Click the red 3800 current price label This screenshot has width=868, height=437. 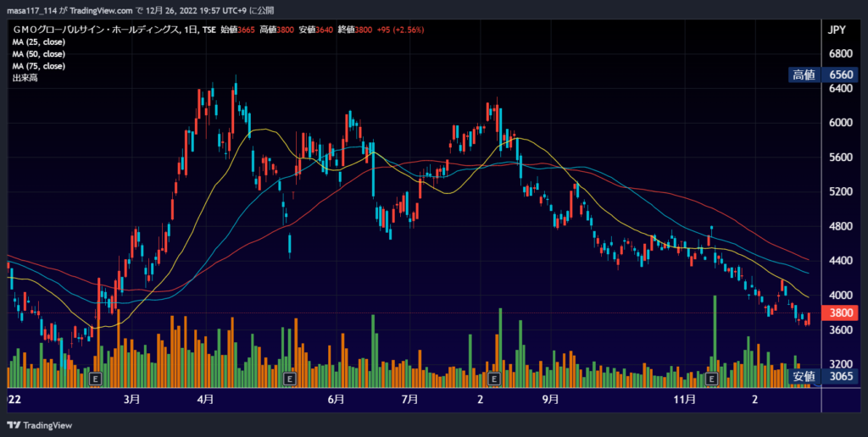click(841, 313)
